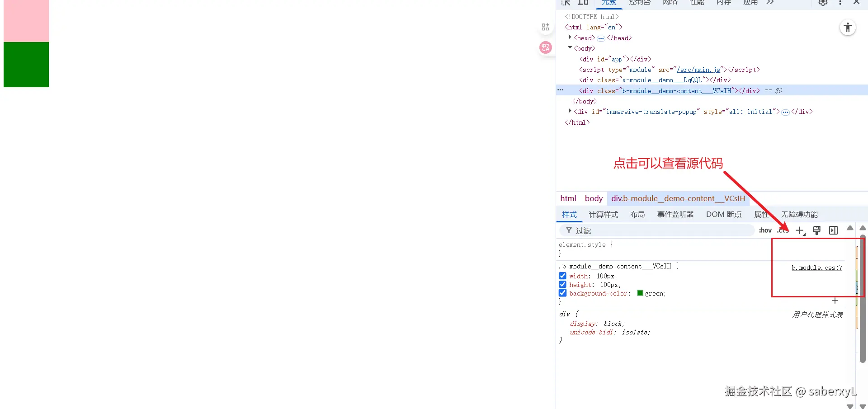
Task: Select the a-module__demo__DqQQL div node
Action: point(655,80)
